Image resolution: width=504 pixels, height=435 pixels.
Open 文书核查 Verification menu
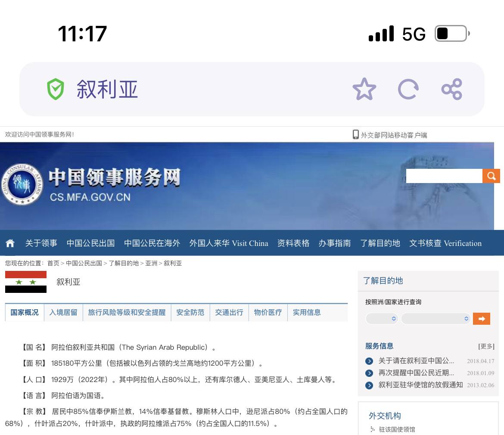click(445, 243)
